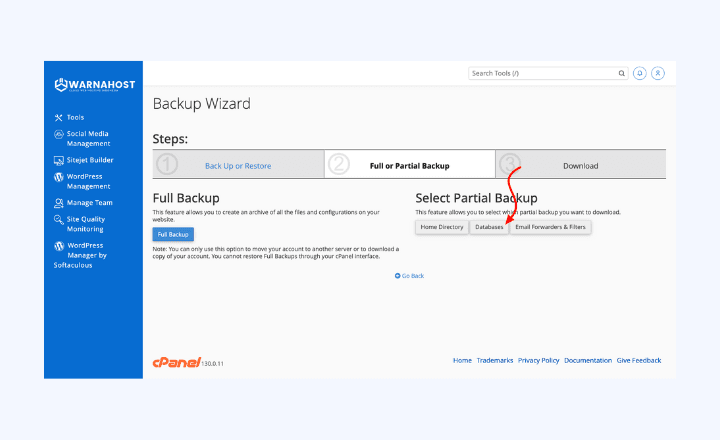Go to Back Up or Restore step

(238, 165)
